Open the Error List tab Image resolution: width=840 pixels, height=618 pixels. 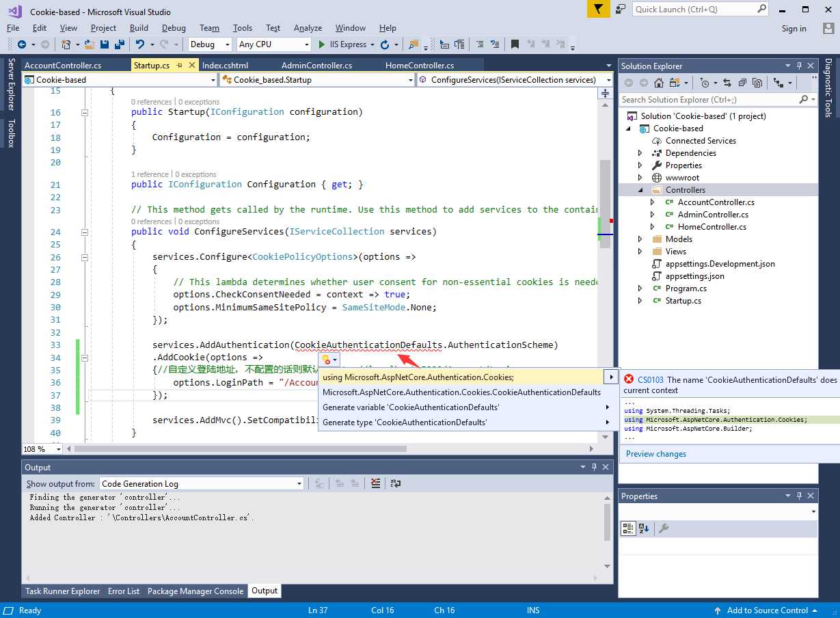coord(124,591)
